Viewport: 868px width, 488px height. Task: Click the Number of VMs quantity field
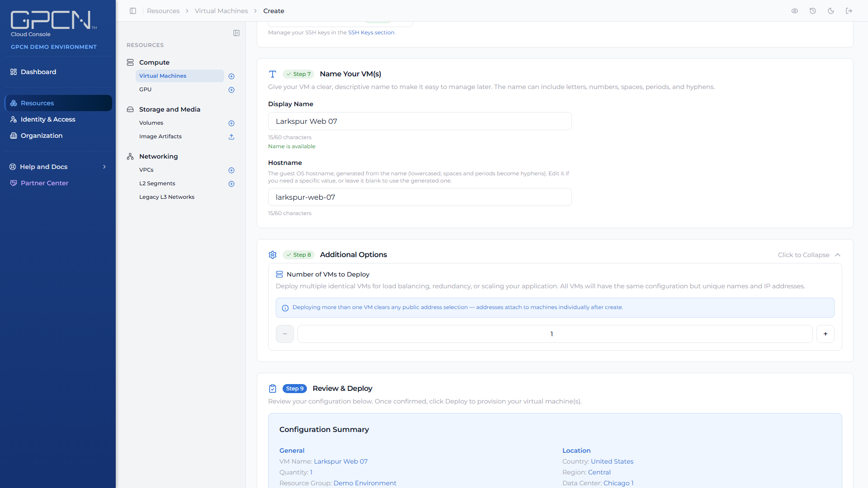pos(555,334)
